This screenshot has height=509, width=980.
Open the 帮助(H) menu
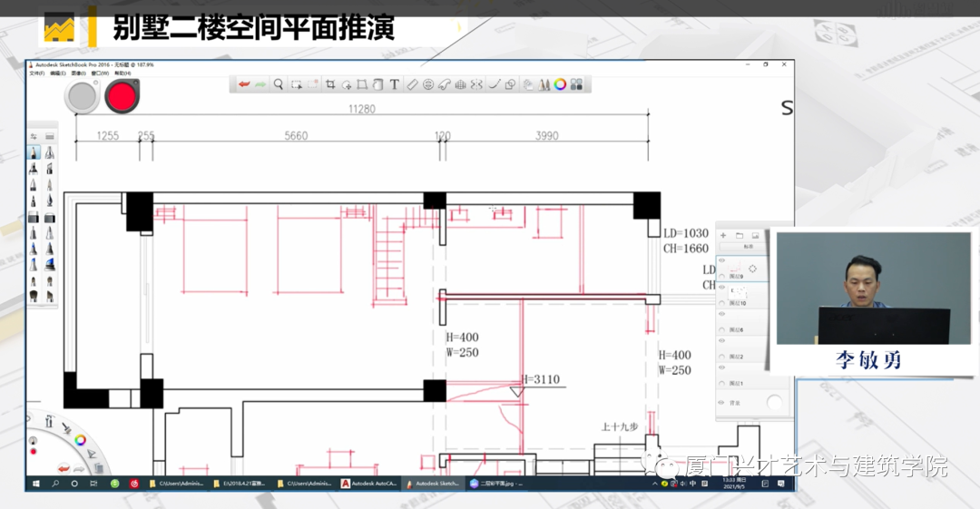122,73
